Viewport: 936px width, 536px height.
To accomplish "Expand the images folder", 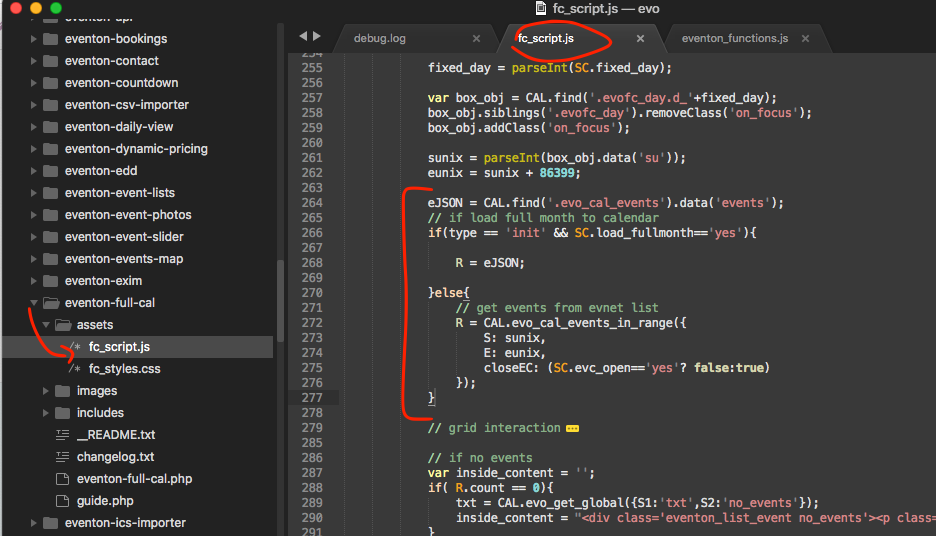I will pos(46,391).
